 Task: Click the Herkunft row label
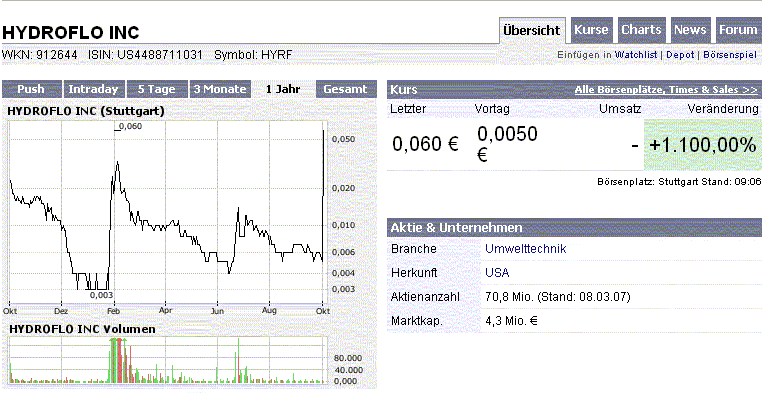pos(414,272)
